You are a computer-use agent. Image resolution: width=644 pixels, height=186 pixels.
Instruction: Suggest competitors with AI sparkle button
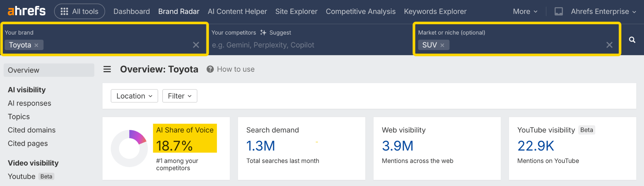click(x=276, y=32)
